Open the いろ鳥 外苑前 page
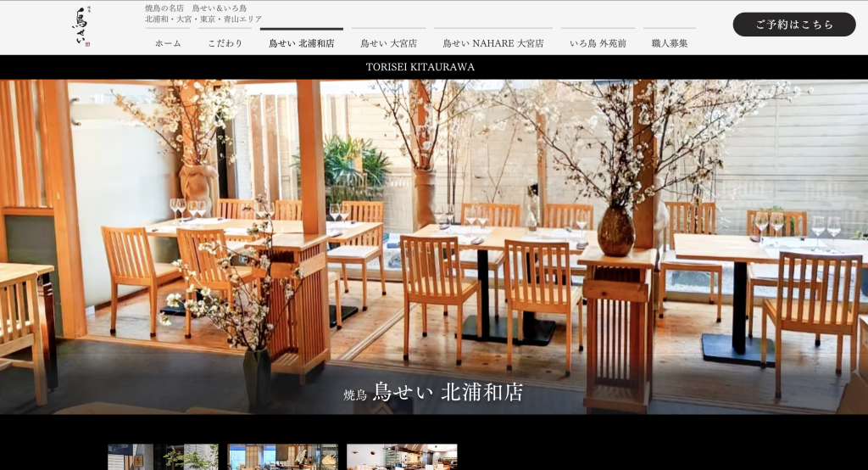The image size is (868, 470). coord(598,43)
